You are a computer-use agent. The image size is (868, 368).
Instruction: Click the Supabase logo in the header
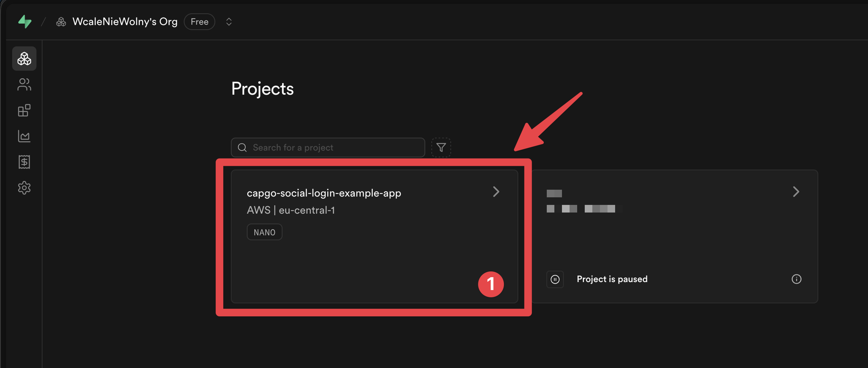point(24,22)
